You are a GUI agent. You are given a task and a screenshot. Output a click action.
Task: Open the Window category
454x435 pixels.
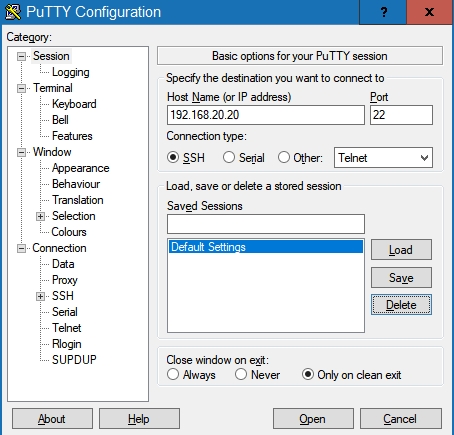pos(52,152)
